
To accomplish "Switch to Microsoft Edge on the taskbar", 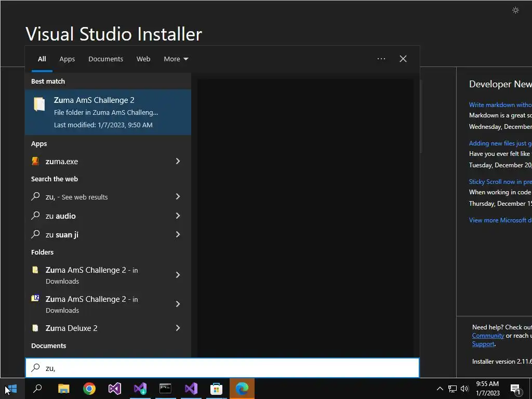I will tap(242, 389).
